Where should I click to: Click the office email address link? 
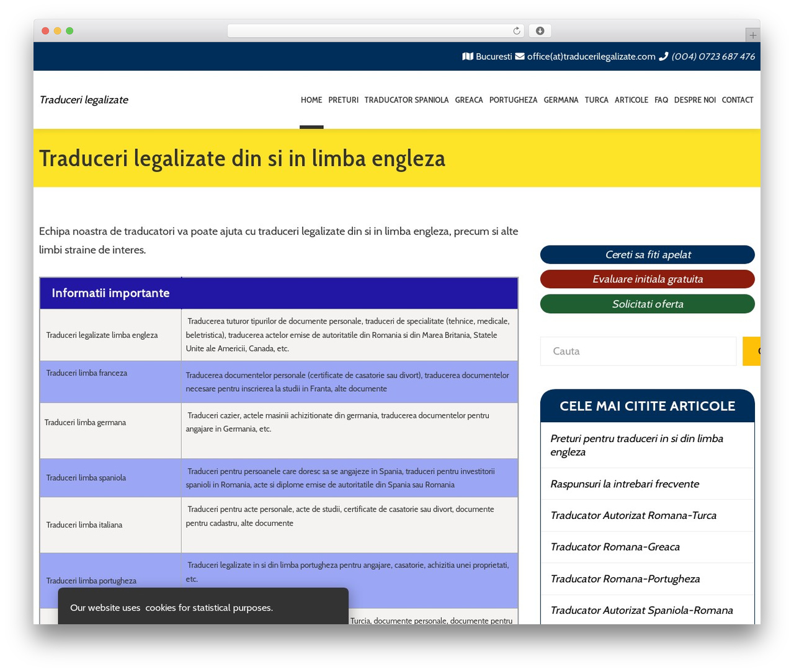(x=591, y=56)
